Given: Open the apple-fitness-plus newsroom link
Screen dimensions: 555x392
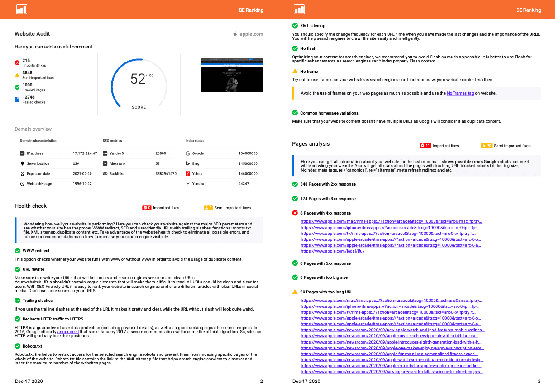Looking at the screenshot, I should (x=390, y=354).
